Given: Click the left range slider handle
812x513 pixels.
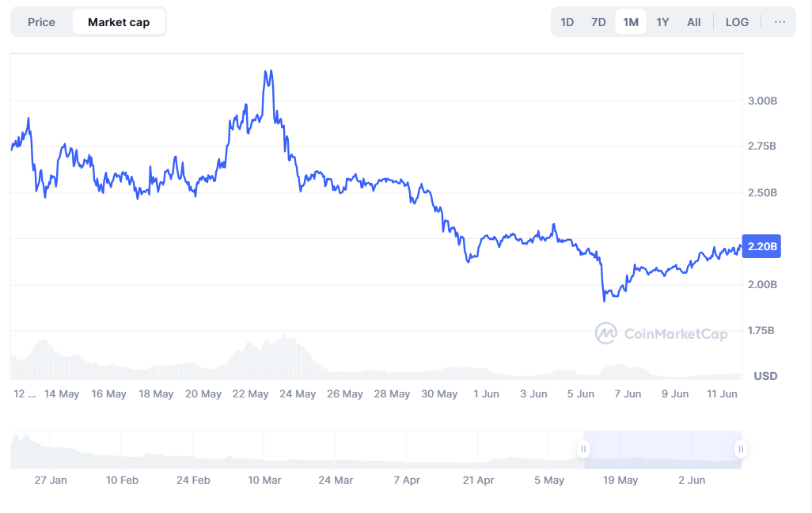Looking at the screenshot, I should (583, 450).
